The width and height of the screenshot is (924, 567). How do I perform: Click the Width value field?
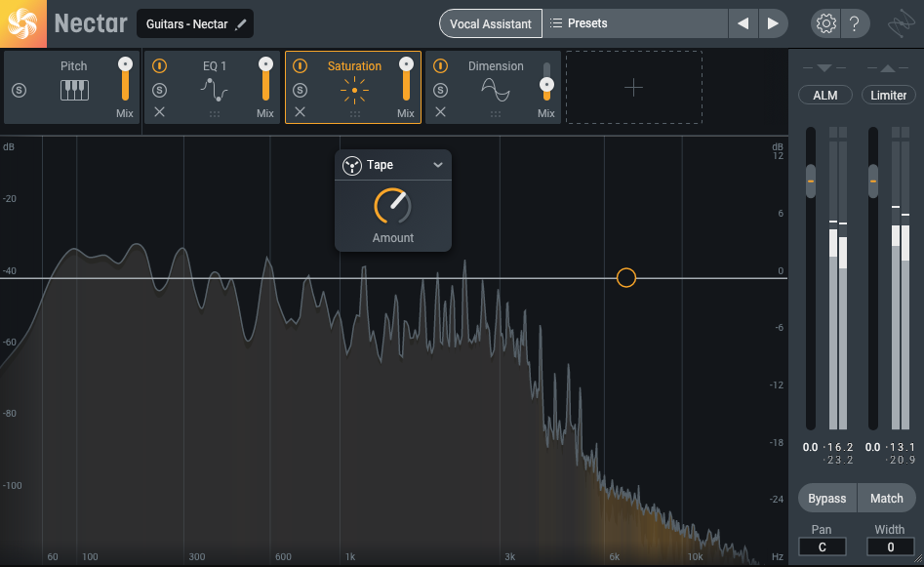[891, 547]
